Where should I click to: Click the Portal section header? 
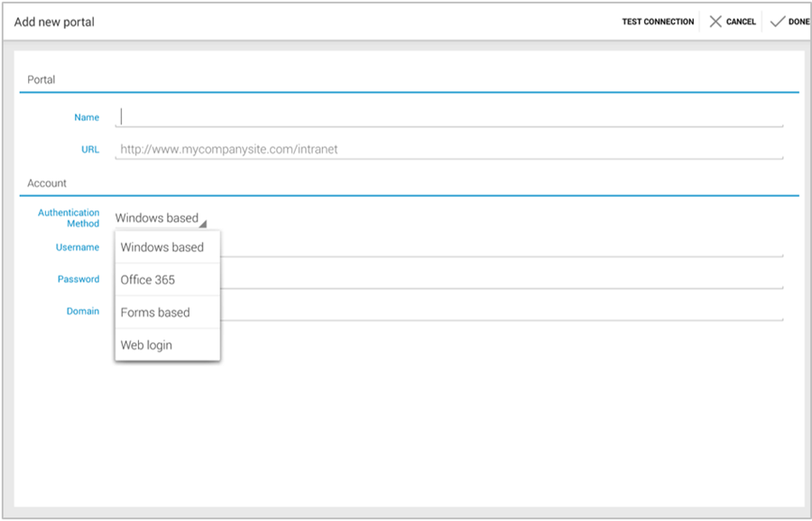pyautogui.click(x=42, y=79)
